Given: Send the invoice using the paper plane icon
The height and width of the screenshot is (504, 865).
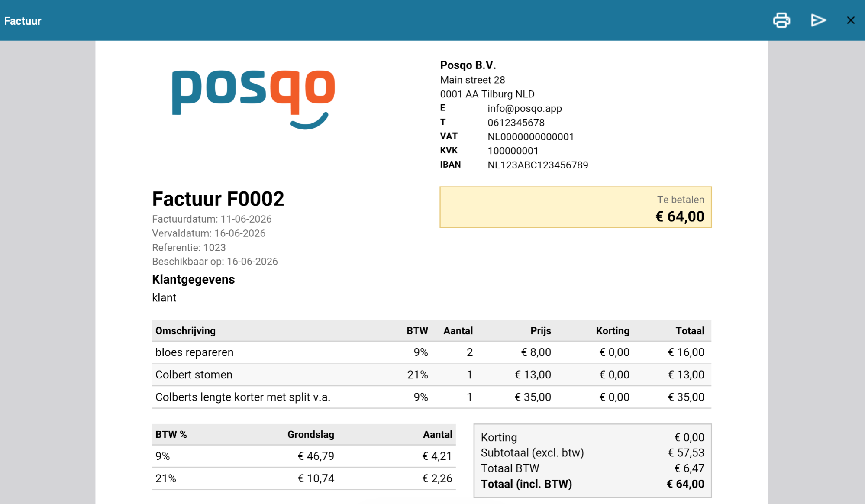Looking at the screenshot, I should (818, 20).
